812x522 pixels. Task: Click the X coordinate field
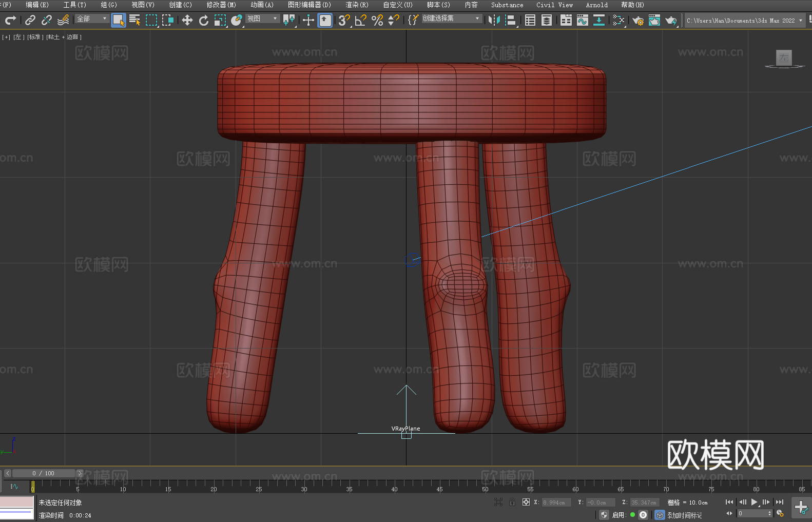[x=556, y=502]
